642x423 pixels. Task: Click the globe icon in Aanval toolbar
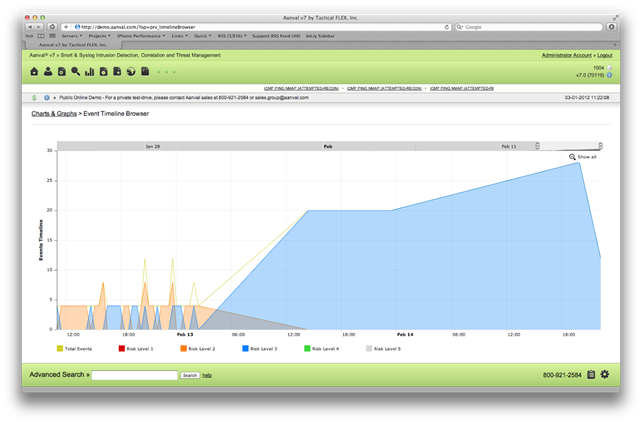(x=131, y=72)
